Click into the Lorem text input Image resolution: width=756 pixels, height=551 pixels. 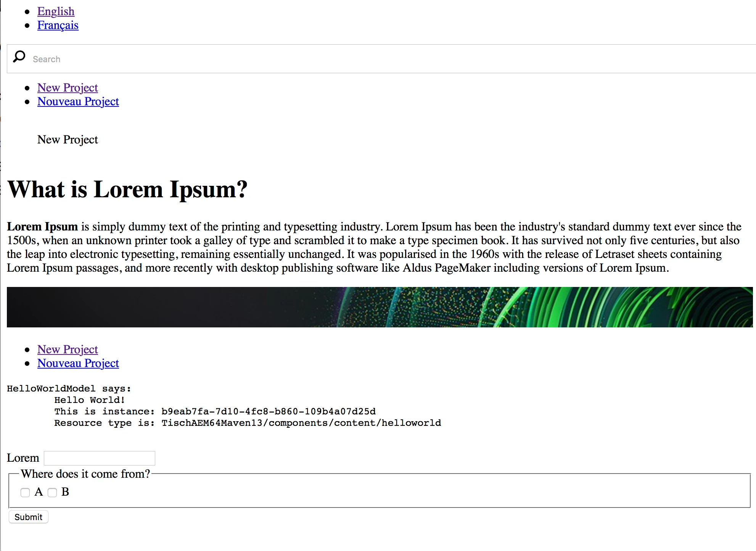click(x=100, y=458)
